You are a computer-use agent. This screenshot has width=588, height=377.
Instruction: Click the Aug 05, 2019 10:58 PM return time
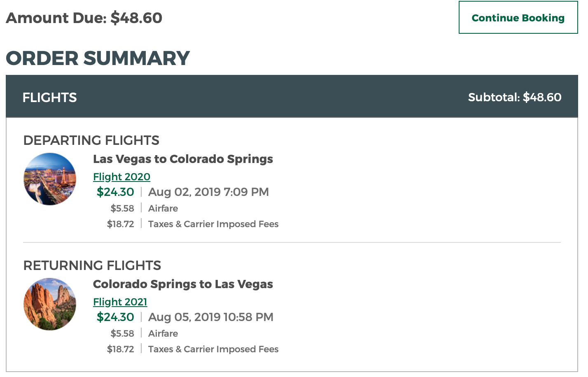click(x=210, y=317)
